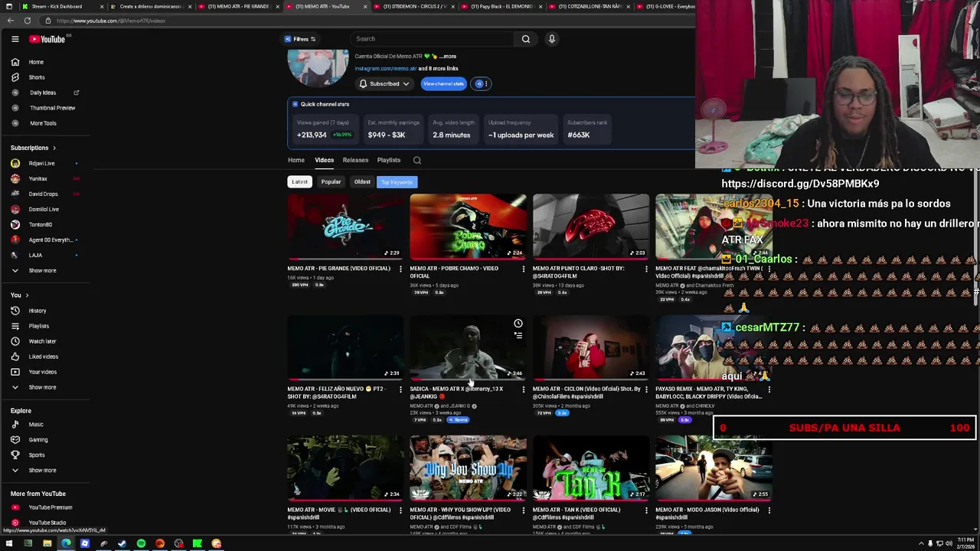
Task: Start voice search with the microphone icon
Action: tap(551, 39)
